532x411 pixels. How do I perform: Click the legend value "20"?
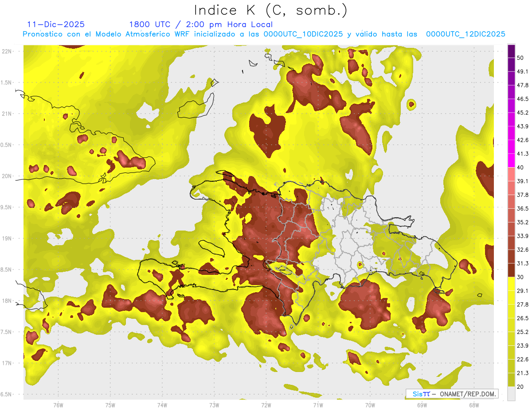[521, 387]
